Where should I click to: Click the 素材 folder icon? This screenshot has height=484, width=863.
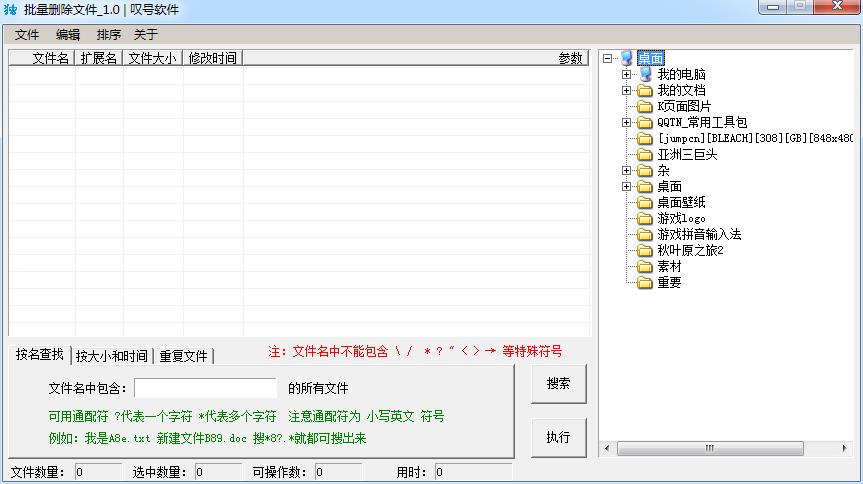coord(644,267)
